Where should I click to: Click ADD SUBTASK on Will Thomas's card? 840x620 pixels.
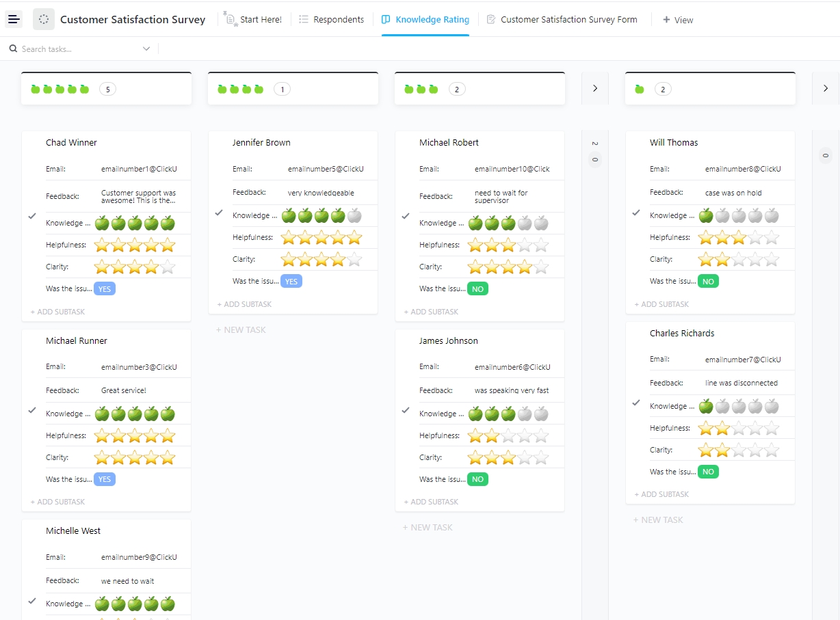click(662, 304)
